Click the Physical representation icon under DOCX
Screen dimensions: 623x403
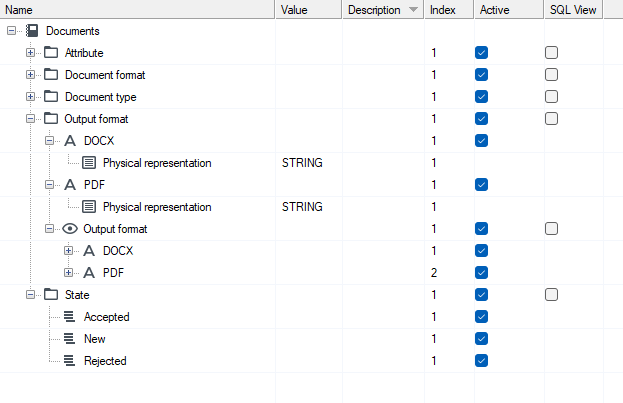click(x=89, y=163)
